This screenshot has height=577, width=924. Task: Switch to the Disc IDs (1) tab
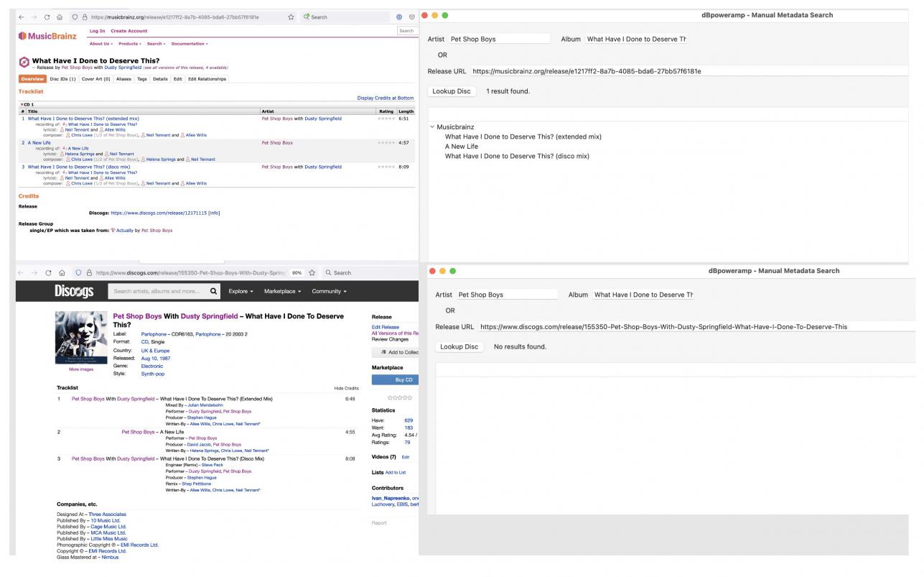coord(62,79)
